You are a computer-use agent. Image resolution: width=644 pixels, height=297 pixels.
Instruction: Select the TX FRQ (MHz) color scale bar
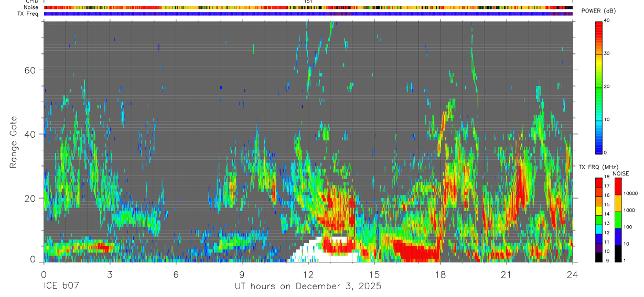pos(599,219)
